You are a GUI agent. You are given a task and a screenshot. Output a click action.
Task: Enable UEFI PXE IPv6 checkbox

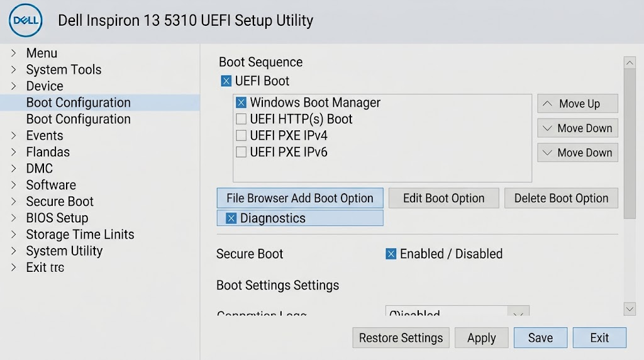[241, 152]
